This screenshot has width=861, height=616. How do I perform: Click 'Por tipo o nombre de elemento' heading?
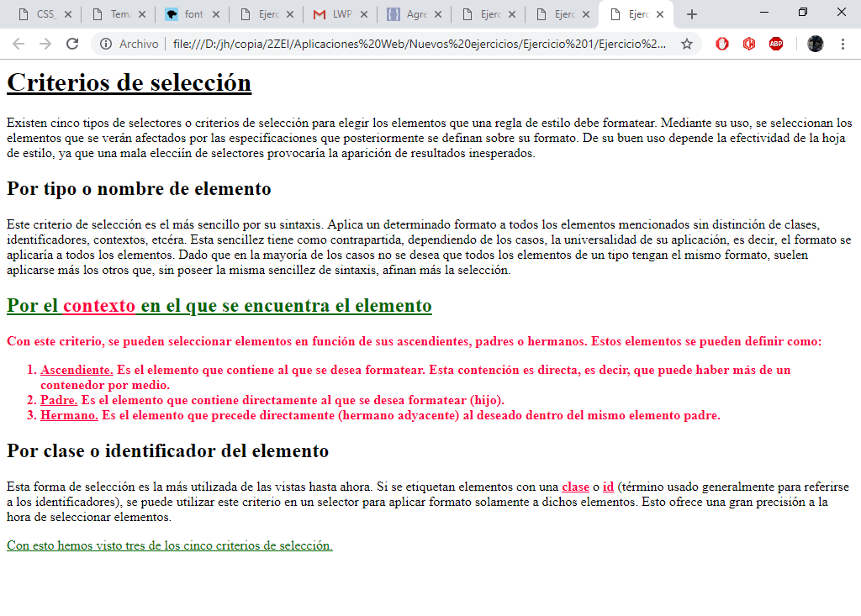(x=139, y=189)
